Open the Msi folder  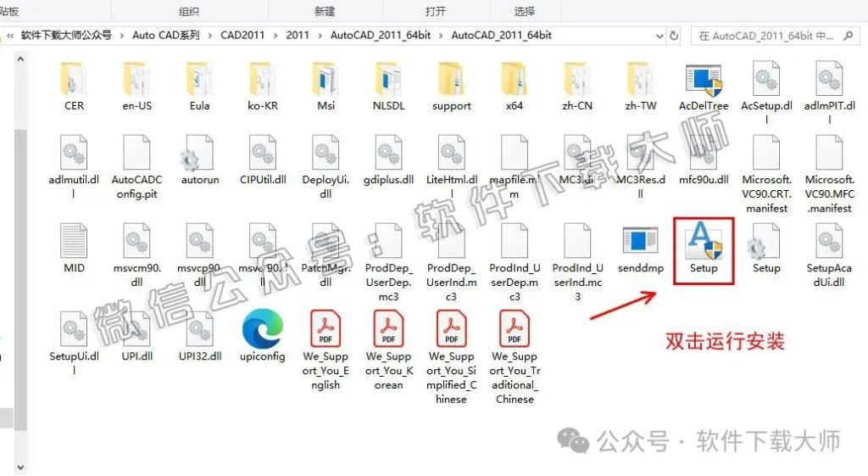point(325,86)
